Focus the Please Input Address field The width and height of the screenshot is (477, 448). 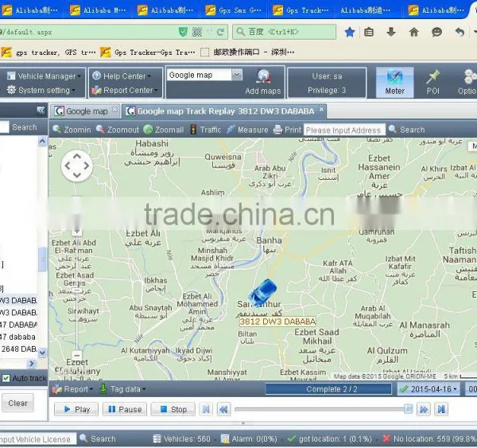click(344, 130)
